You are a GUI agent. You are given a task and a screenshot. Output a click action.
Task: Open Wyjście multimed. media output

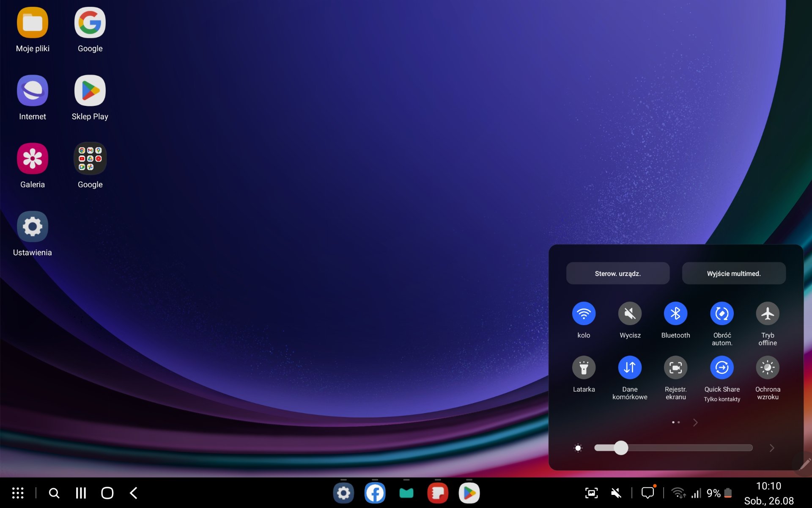coord(734,273)
